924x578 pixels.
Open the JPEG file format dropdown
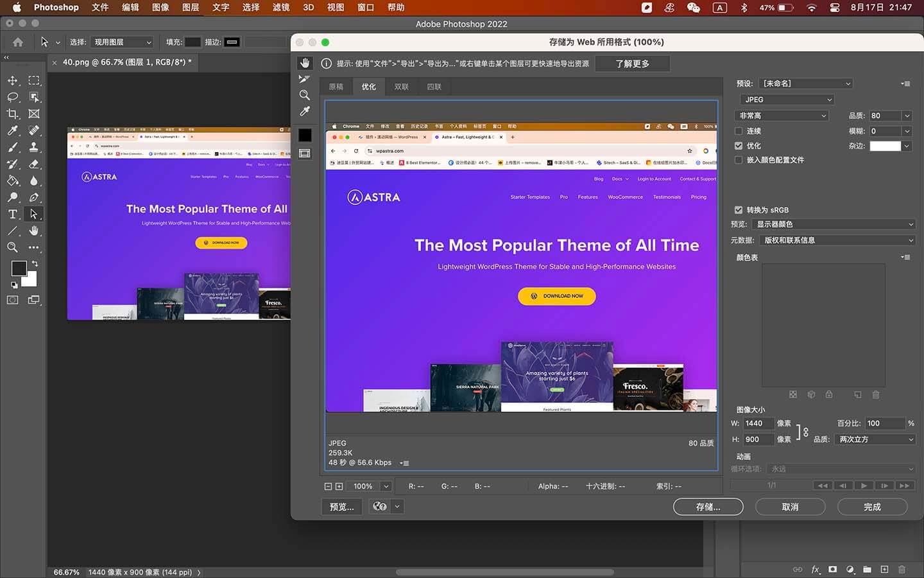[x=787, y=100]
